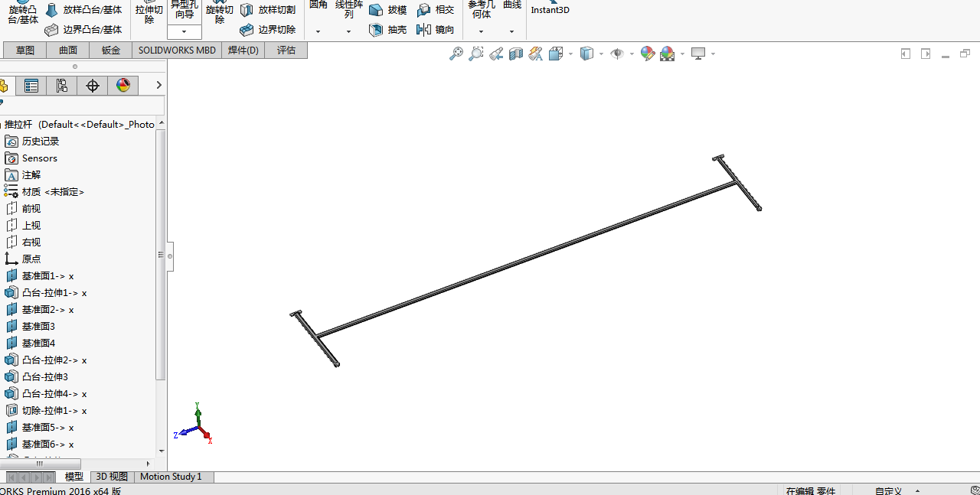Image resolution: width=980 pixels, height=495 pixels.
Task: Select the 基准面4 plane item
Action: tap(30, 344)
